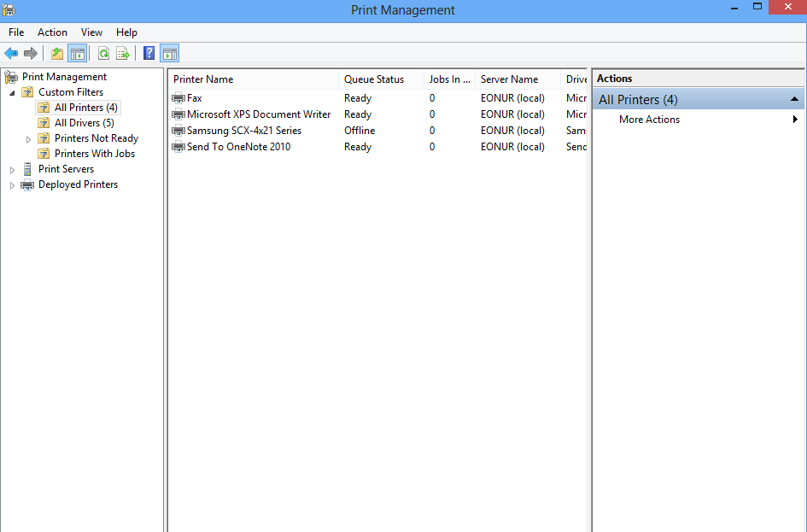Click the Back arrow toolbar icon

coord(11,54)
